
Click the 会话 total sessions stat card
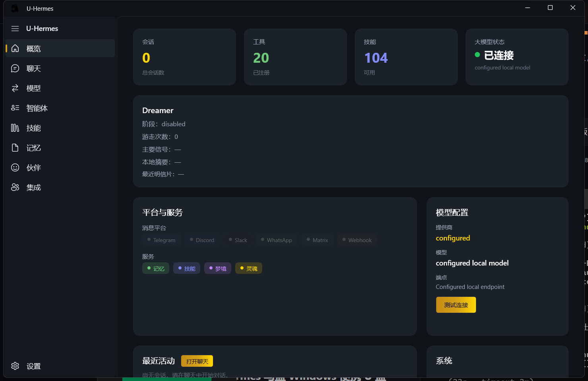184,57
